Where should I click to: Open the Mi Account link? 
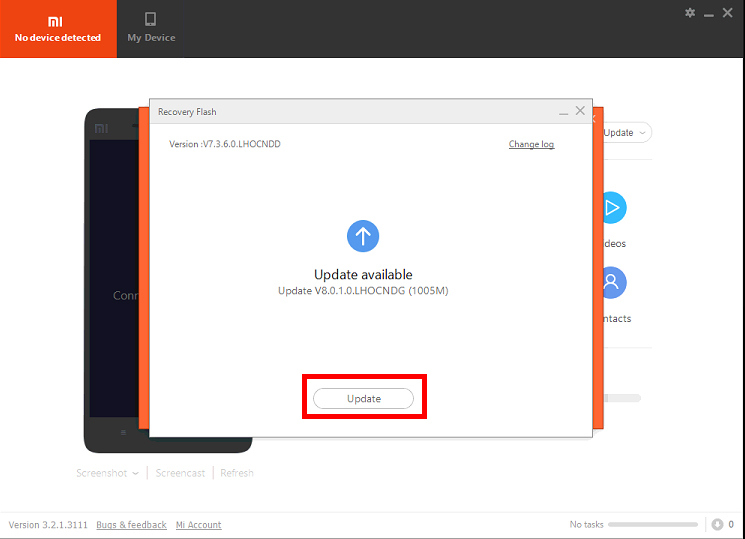point(199,525)
